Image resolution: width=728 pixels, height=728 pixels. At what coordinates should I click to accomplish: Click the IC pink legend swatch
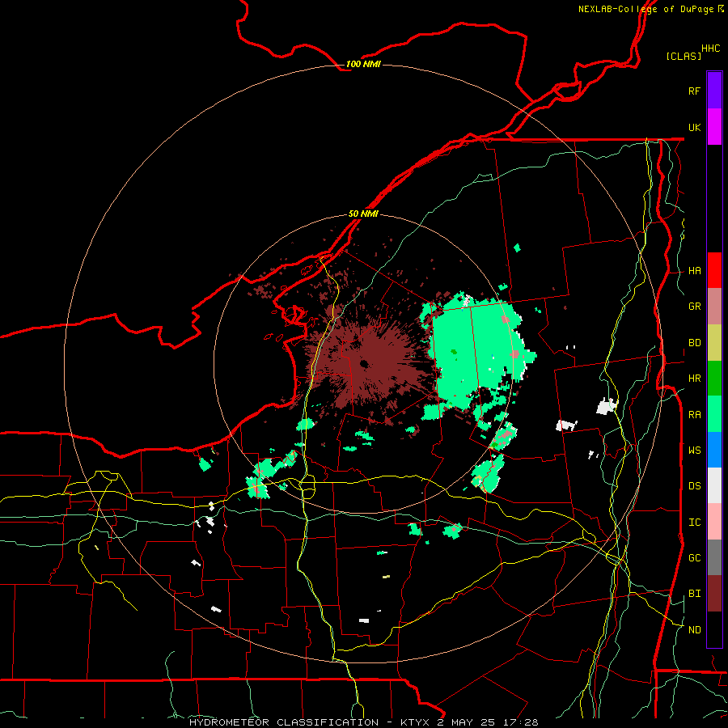[x=714, y=522]
